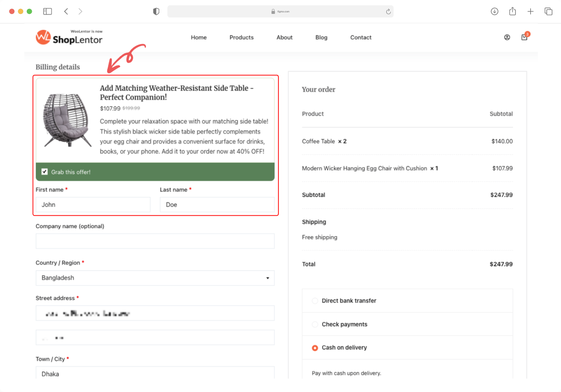The image size is (561, 392).
Task: Click the Town / City field
Action: (x=155, y=373)
